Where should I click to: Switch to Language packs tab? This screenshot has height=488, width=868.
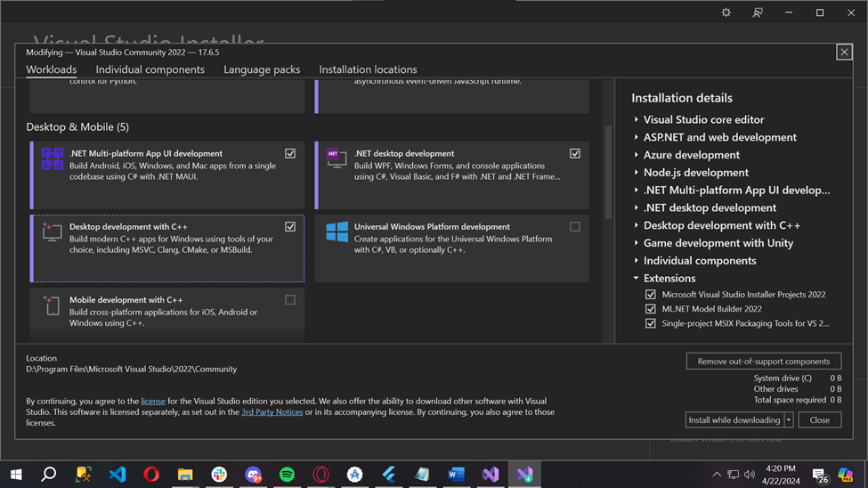pos(262,69)
